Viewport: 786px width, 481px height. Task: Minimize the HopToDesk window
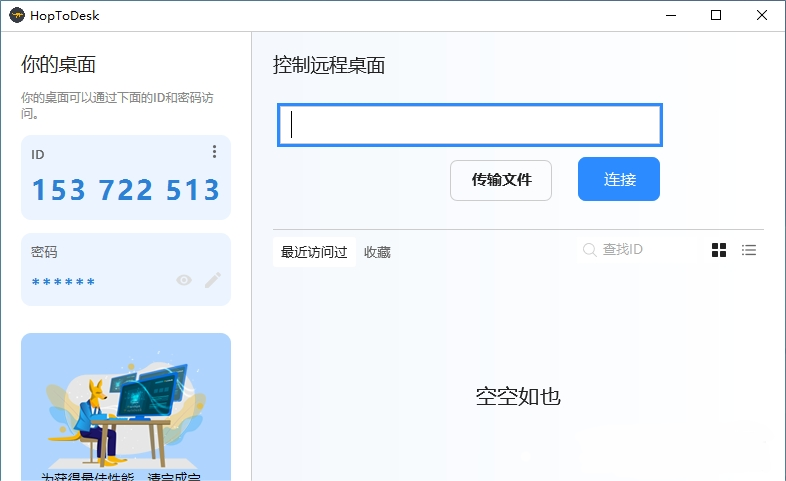[x=669, y=16]
